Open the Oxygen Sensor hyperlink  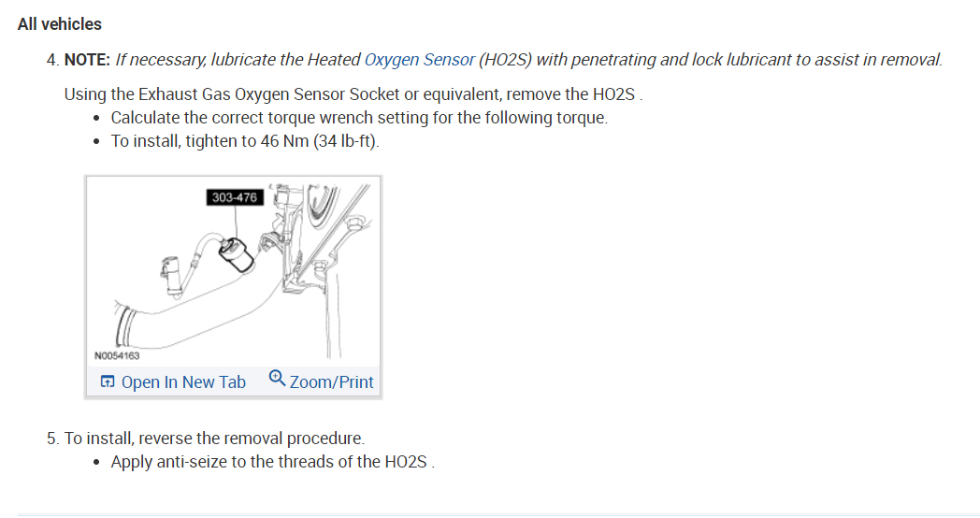coord(419,60)
